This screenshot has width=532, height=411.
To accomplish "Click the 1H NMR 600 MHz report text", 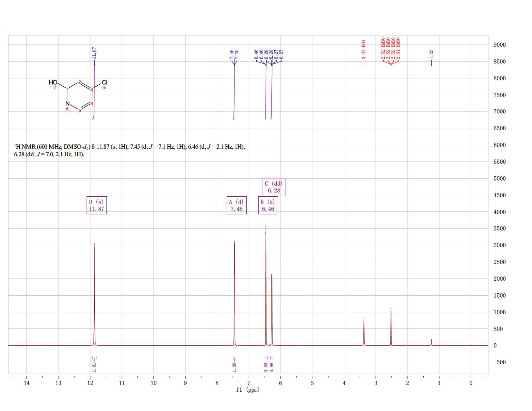I will click(x=129, y=151).
